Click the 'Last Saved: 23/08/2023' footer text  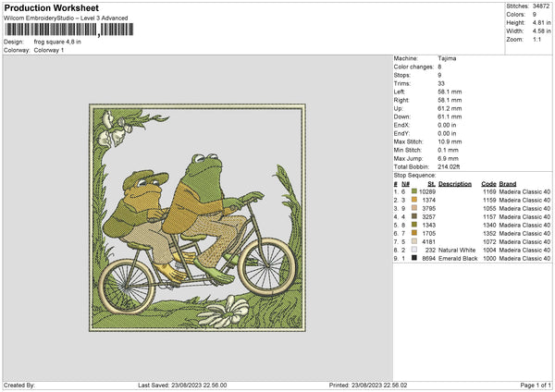pyautogui.click(x=182, y=386)
